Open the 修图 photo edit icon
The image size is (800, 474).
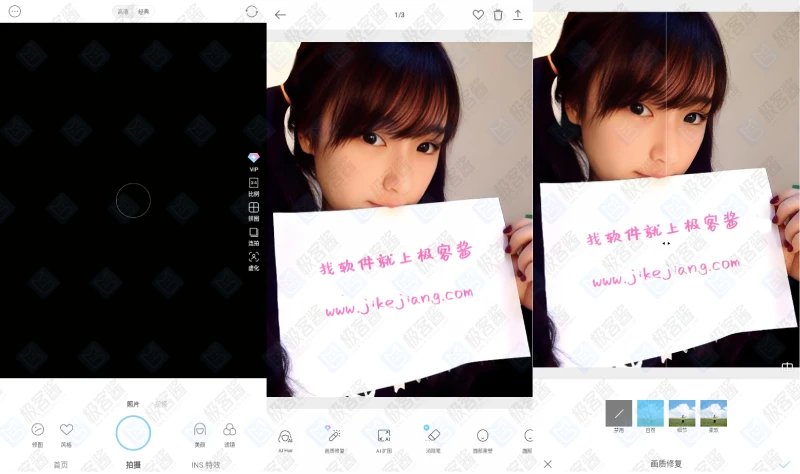[x=37, y=435]
